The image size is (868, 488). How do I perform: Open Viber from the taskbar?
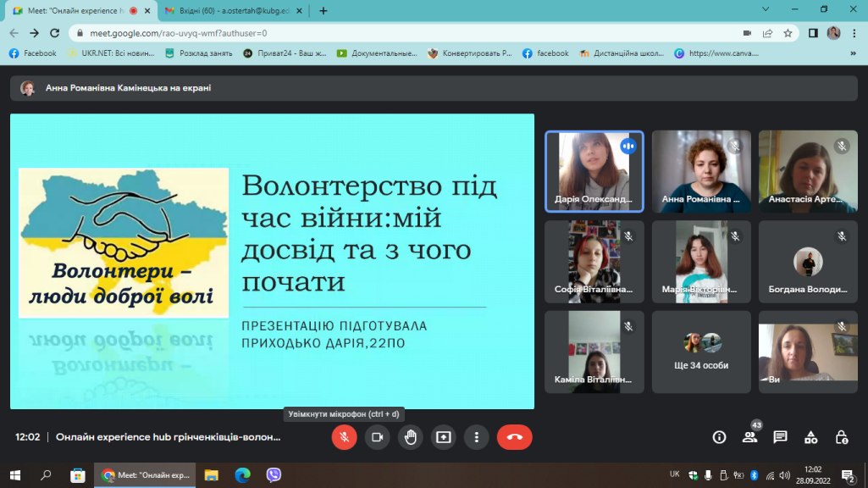(x=274, y=474)
